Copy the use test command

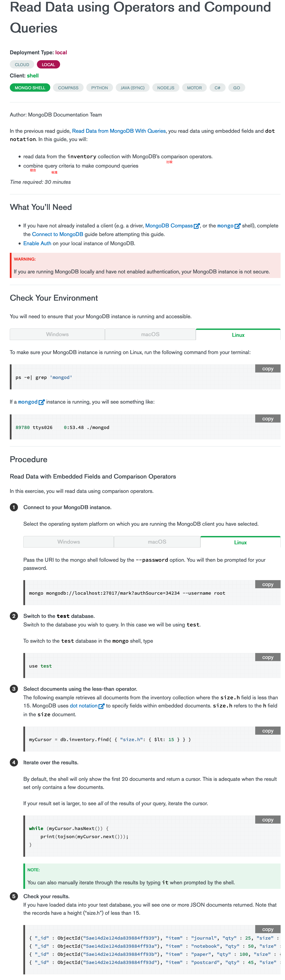coord(268,657)
